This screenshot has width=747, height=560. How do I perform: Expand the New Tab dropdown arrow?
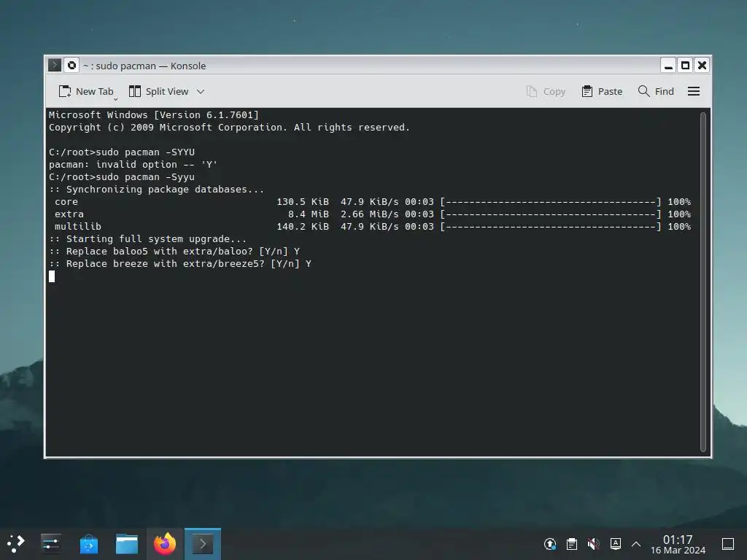pos(116,99)
